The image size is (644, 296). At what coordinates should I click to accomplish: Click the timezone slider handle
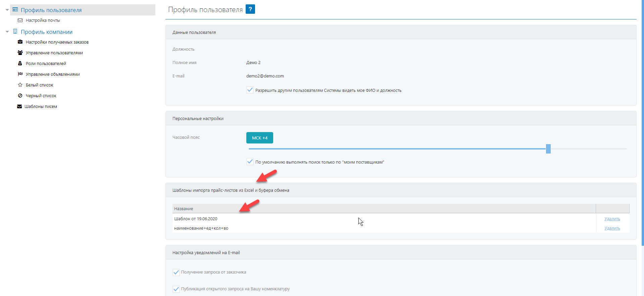click(x=548, y=149)
